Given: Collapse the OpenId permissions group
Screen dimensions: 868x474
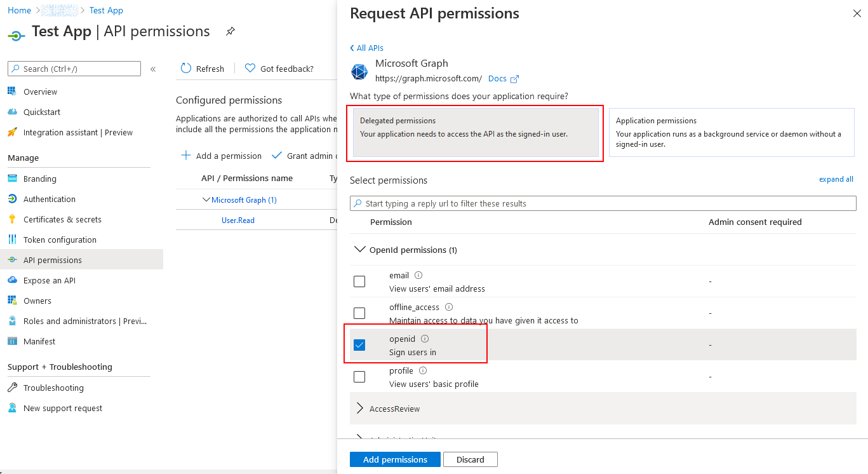Looking at the screenshot, I should coord(359,250).
